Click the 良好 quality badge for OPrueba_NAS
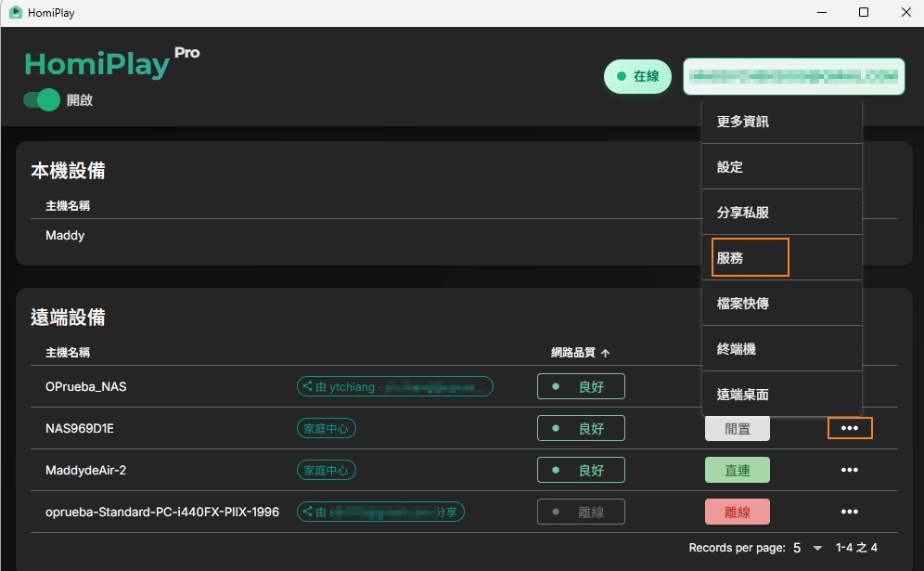Viewport: 924px width, 571px height. tap(581, 386)
